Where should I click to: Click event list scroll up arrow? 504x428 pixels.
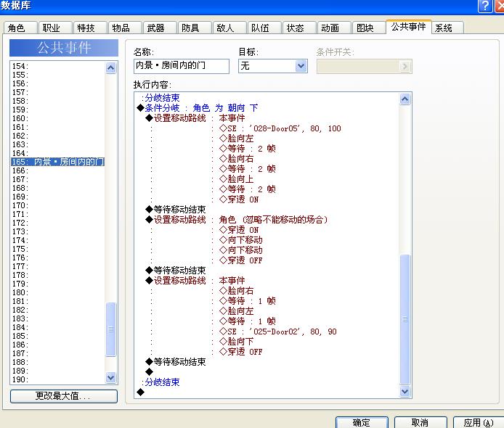pyautogui.click(x=110, y=67)
